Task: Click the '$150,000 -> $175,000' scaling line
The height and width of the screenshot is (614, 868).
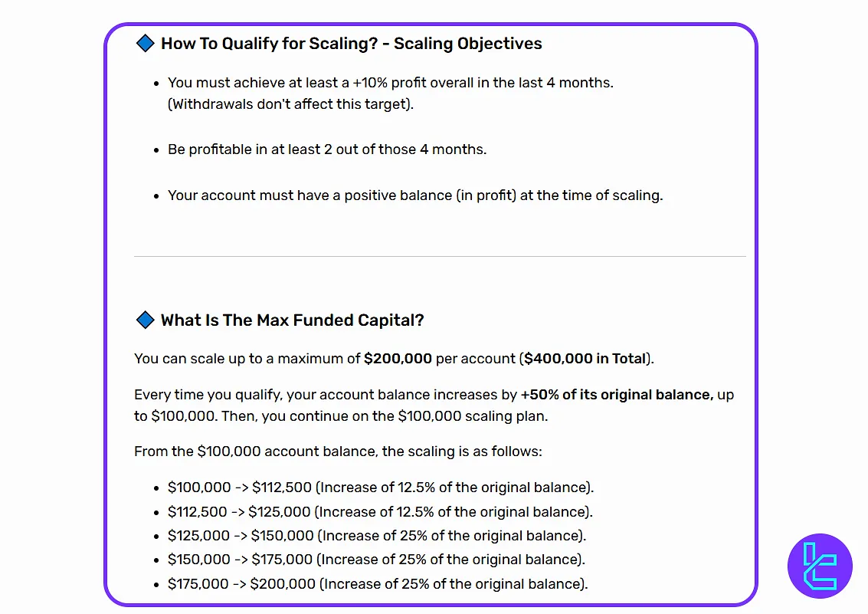Action: tap(377, 560)
